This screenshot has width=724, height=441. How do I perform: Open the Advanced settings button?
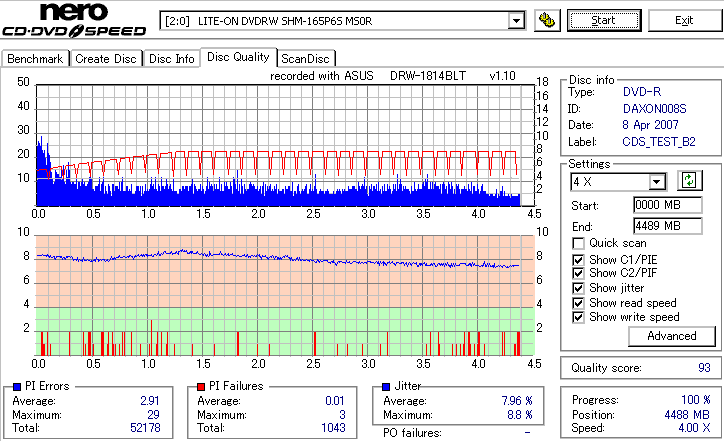(x=671, y=336)
